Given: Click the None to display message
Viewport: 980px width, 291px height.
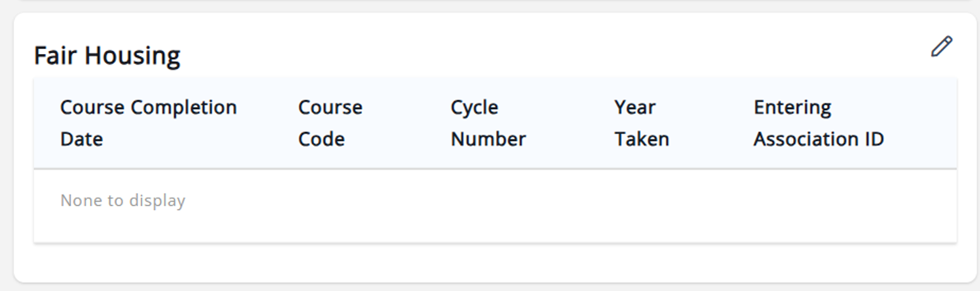Looking at the screenshot, I should [122, 200].
